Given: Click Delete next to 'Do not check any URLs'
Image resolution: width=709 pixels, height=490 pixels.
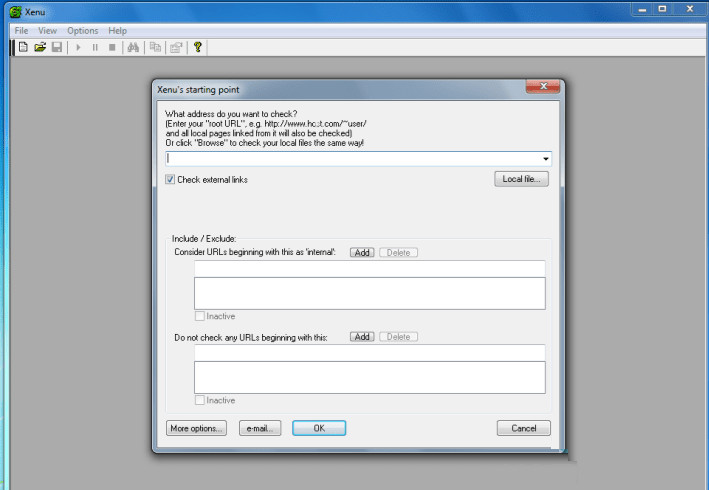Looking at the screenshot, I should [x=398, y=337].
